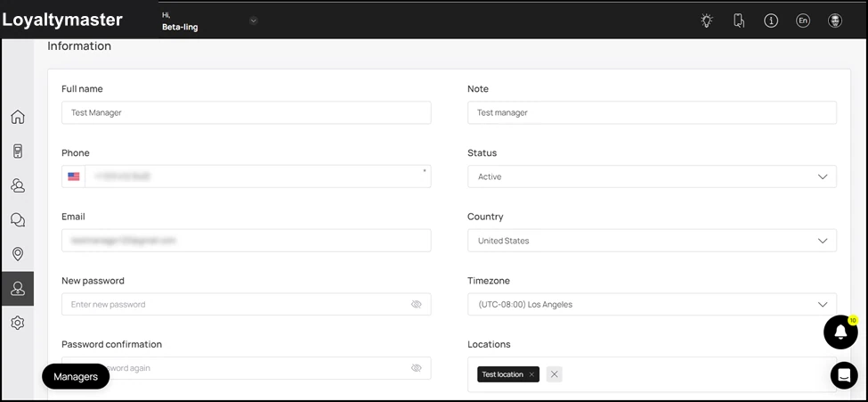Open the Country dropdown showing United States
Viewport: 868px width, 402px height.
[652, 241]
